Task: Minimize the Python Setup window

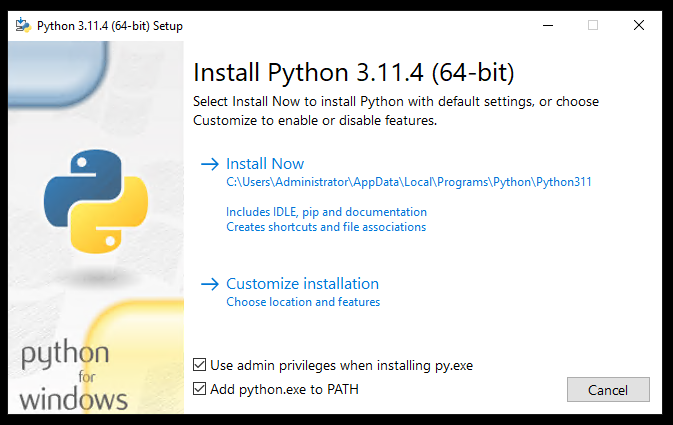Action: (x=547, y=25)
